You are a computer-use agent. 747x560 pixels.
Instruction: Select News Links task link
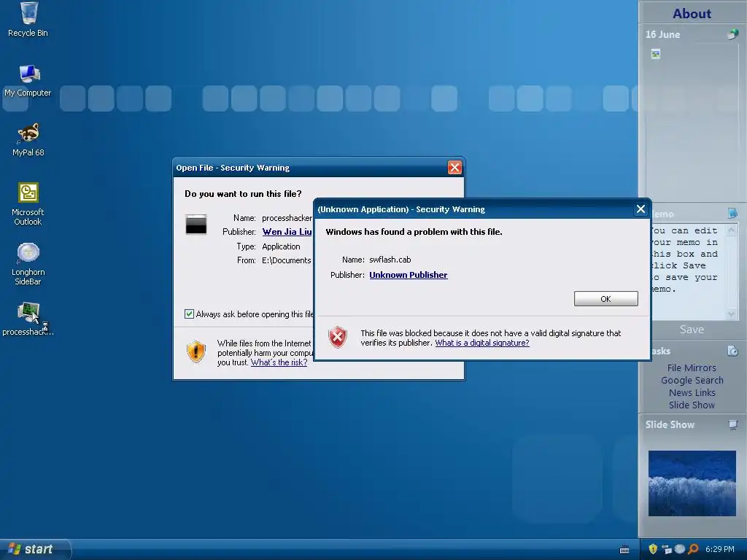tap(692, 392)
